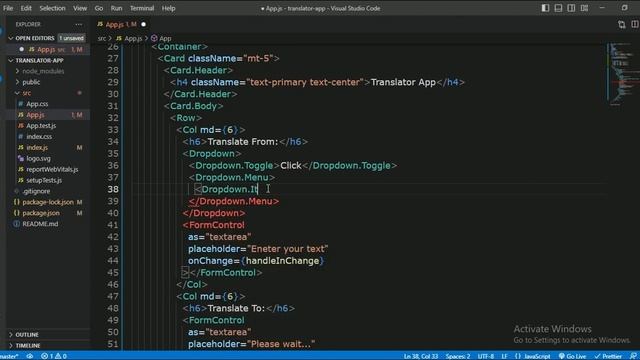Viewport: 640px width, 360px height.
Task: Open the Go menu
Action: pyautogui.click(x=99, y=8)
